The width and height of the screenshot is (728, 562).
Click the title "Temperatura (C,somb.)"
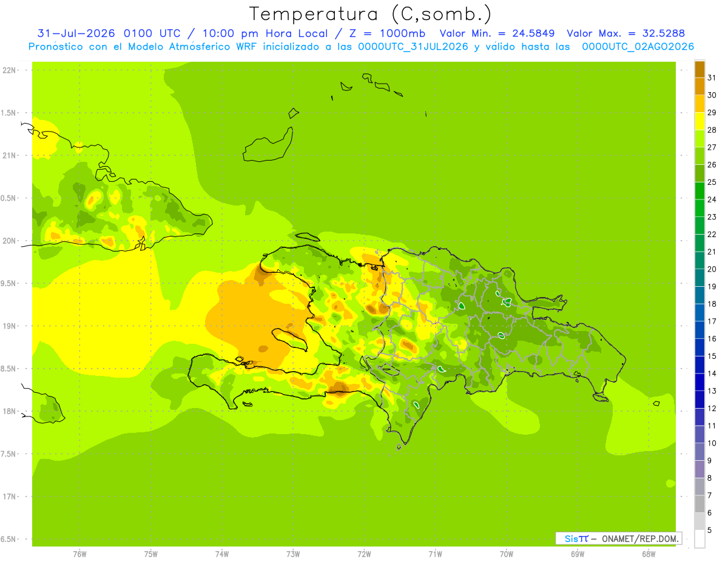[x=370, y=14]
